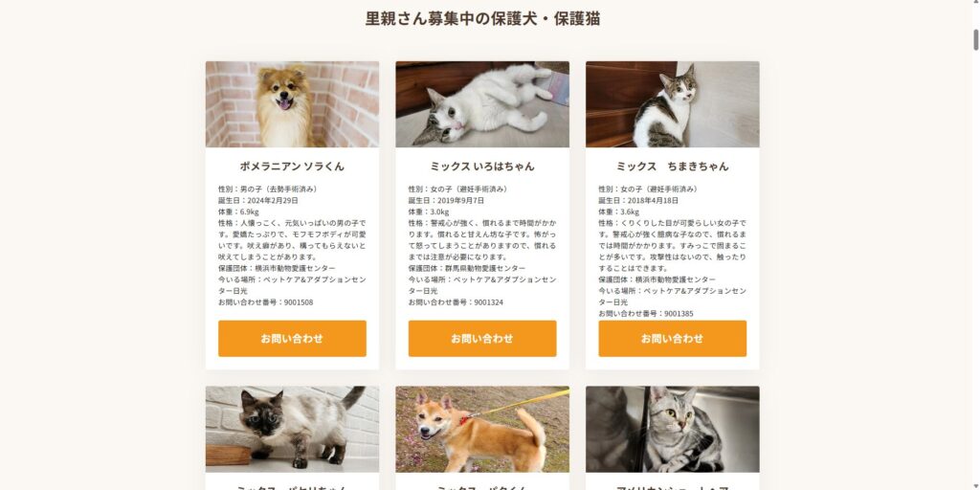This screenshot has height=490, width=980.
Task: Click the page's vertical scrollbar thumb
Action: [975, 39]
